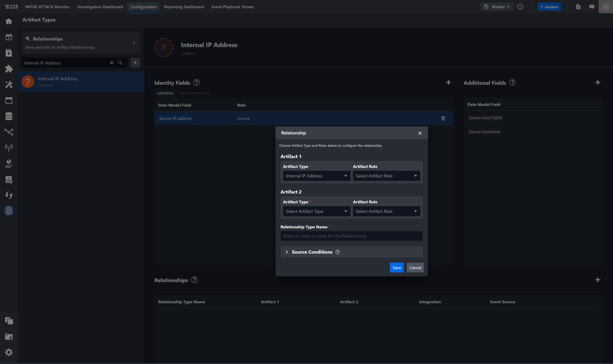The width and height of the screenshot is (613, 364).
Task: Click the Additional Fields help icon
Action: 512,82
